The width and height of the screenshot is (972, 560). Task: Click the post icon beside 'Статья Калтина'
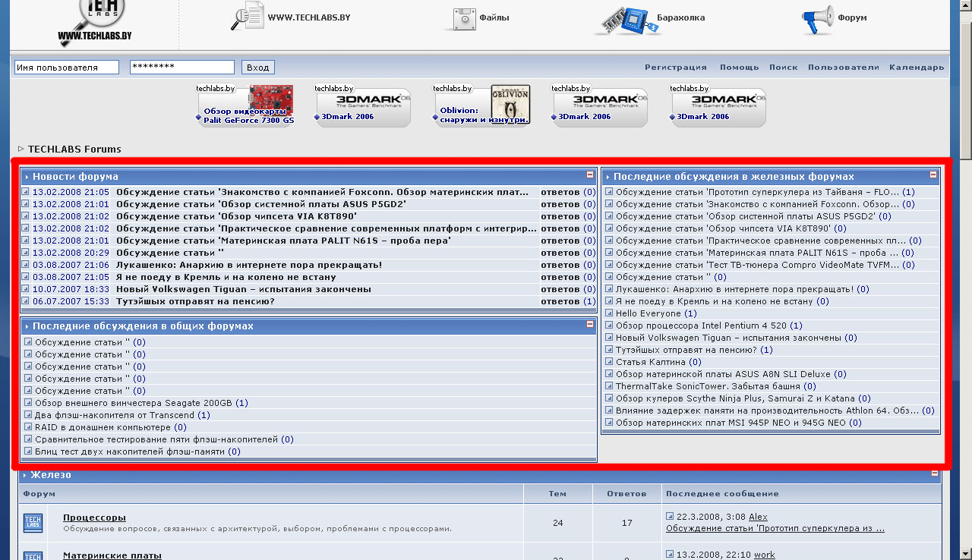coord(609,362)
